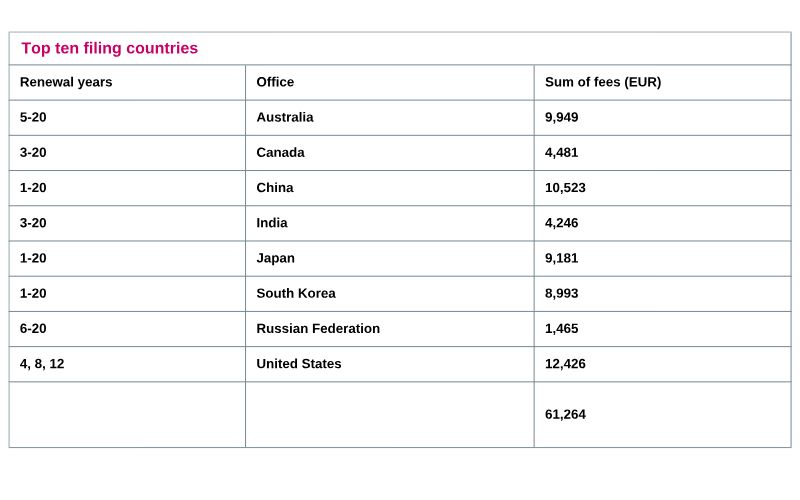
Task: Click the 12,426 fee amount
Action: tap(565, 363)
